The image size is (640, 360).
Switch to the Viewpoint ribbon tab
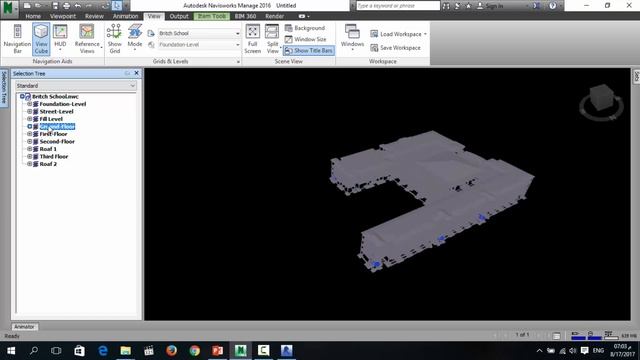[63, 16]
